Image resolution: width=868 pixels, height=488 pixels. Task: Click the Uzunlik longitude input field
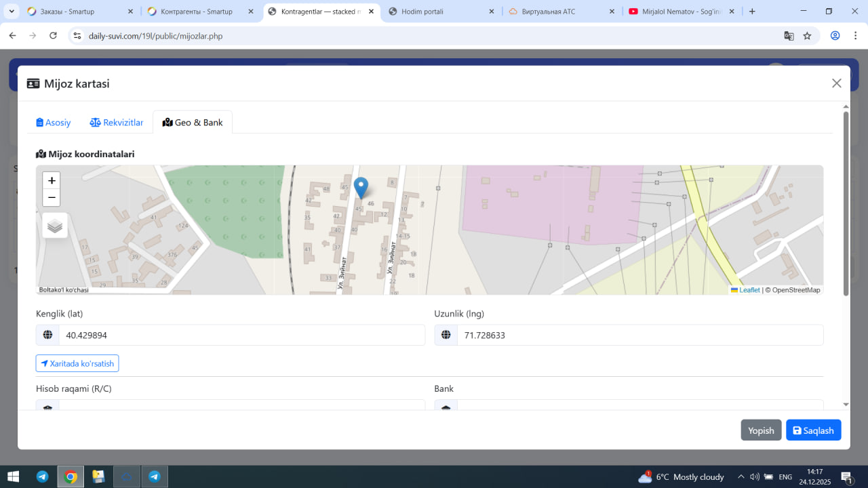point(639,335)
